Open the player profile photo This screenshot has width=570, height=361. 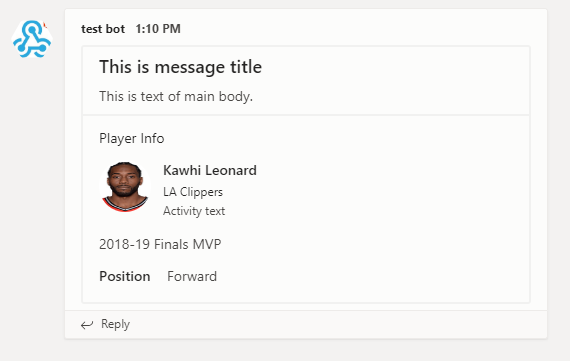click(x=125, y=186)
